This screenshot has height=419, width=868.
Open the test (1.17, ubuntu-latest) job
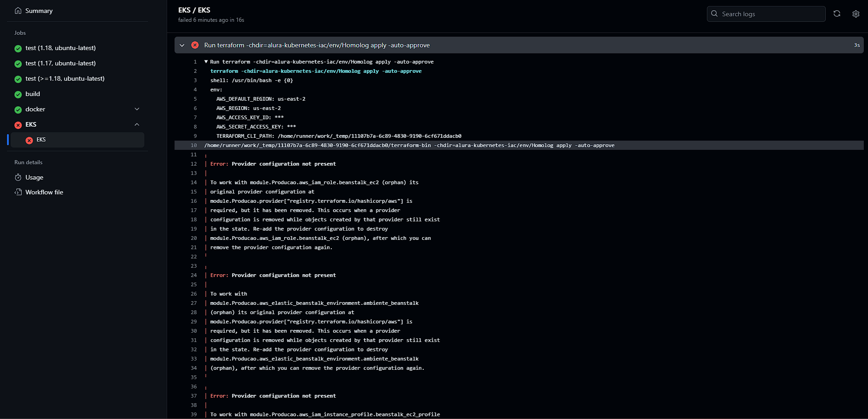pyautogui.click(x=60, y=63)
